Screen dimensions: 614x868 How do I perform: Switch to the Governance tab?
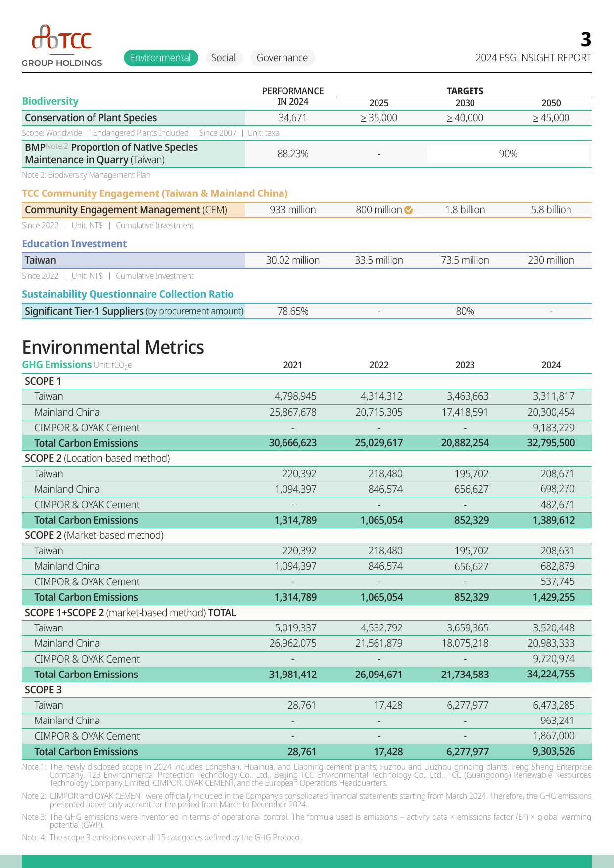click(x=283, y=58)
